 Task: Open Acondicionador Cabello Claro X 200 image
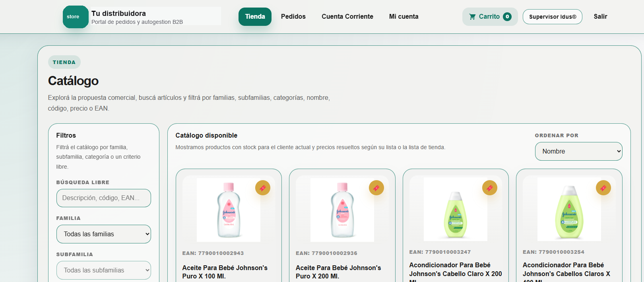[x=456, y=209]
